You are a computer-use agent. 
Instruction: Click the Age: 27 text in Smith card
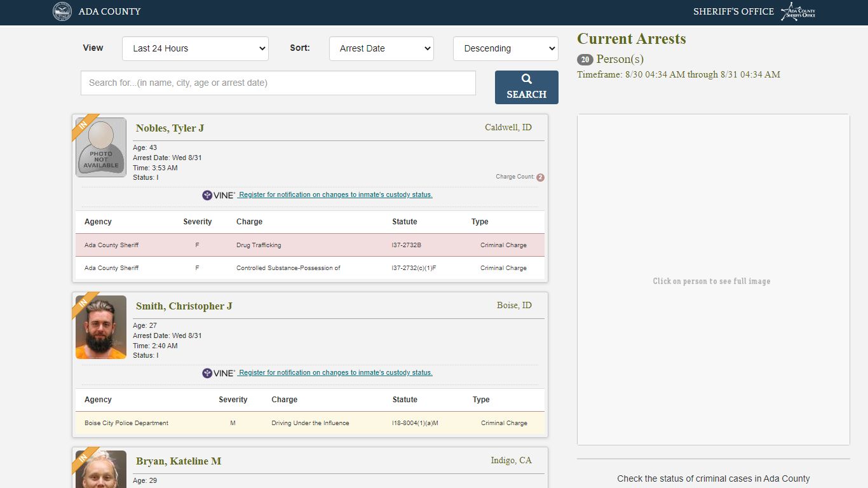click(x=145, y=325)
